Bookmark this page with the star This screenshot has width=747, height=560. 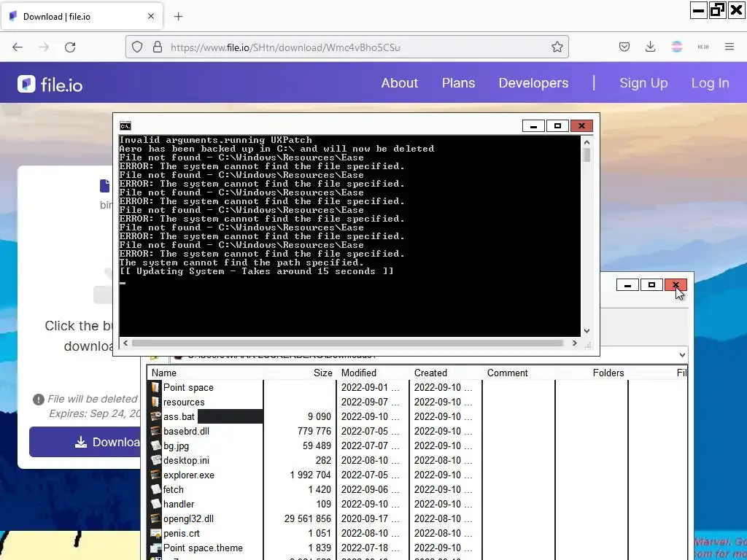pyautogui.click(x=557, y=47)
